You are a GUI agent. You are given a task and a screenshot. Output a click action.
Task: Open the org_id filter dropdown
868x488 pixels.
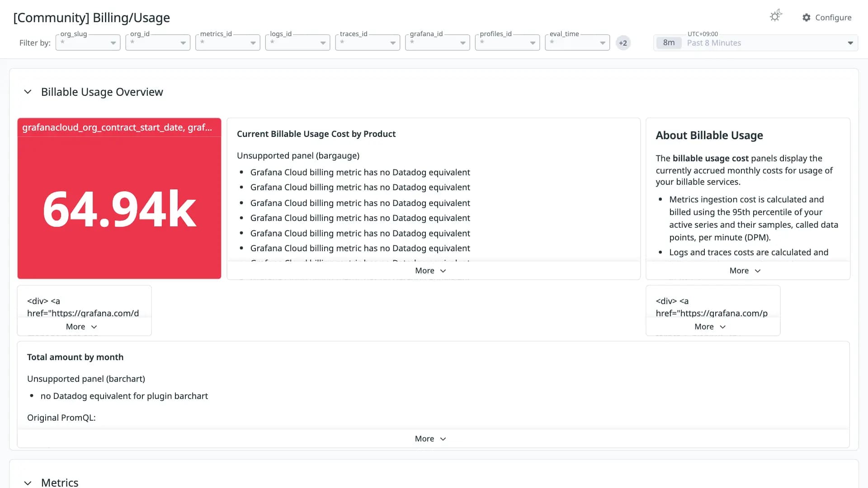pos(158,42)
